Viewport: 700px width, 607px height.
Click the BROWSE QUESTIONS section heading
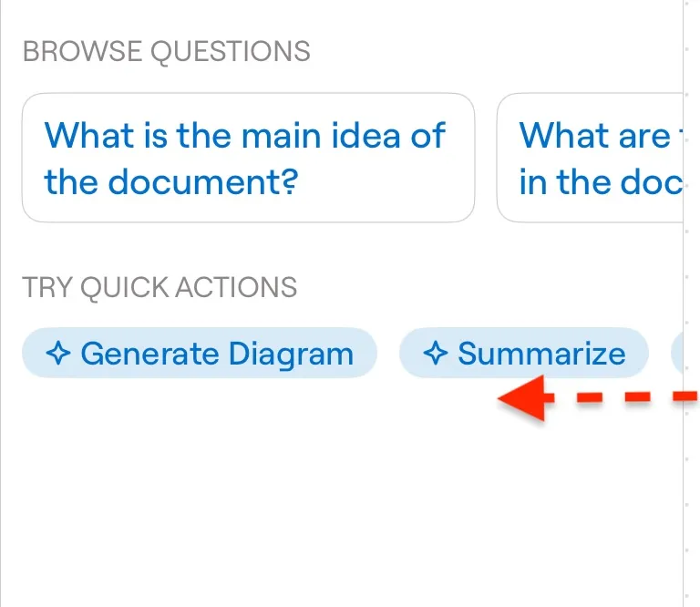coord(167,51)
